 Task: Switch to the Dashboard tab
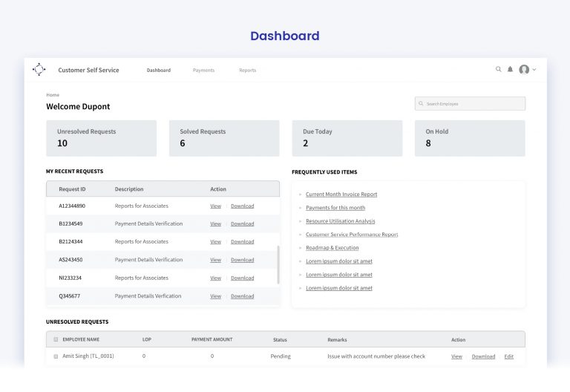pos(159,71)
